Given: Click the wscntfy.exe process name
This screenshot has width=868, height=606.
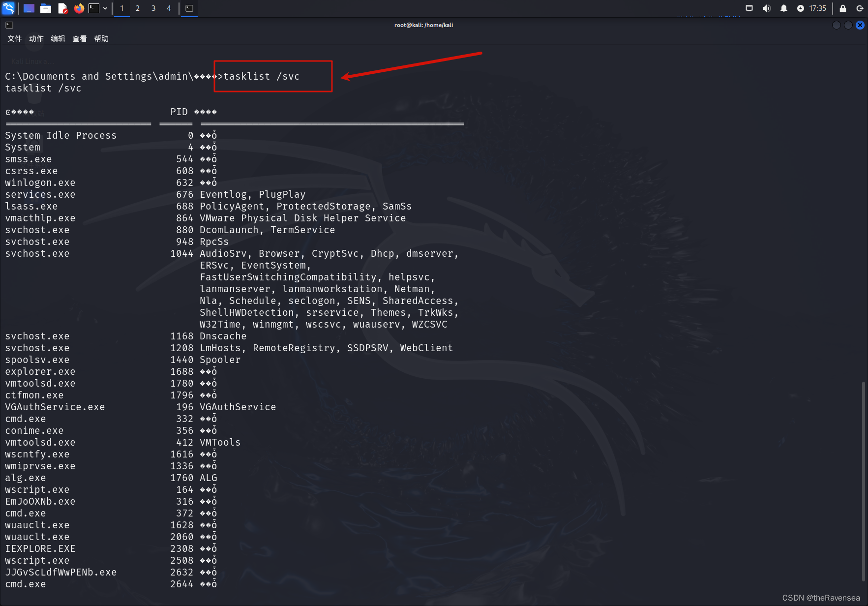Looking at the screenshot, I should 37,454.
